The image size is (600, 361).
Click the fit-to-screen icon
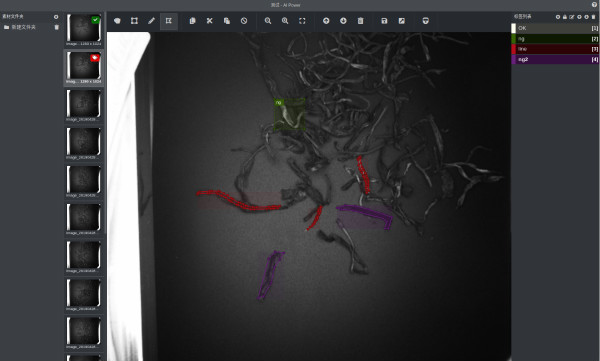[x=302, y=21]
